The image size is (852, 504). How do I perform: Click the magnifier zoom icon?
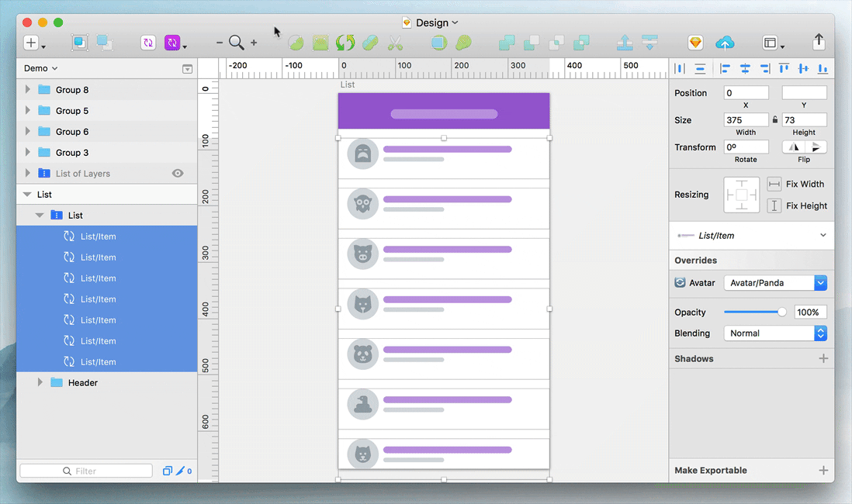pyautogui.click(x=236, y=43)
